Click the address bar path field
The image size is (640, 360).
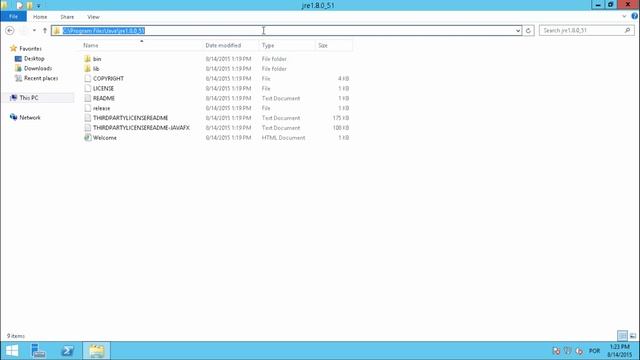click(x=286, y=31)
